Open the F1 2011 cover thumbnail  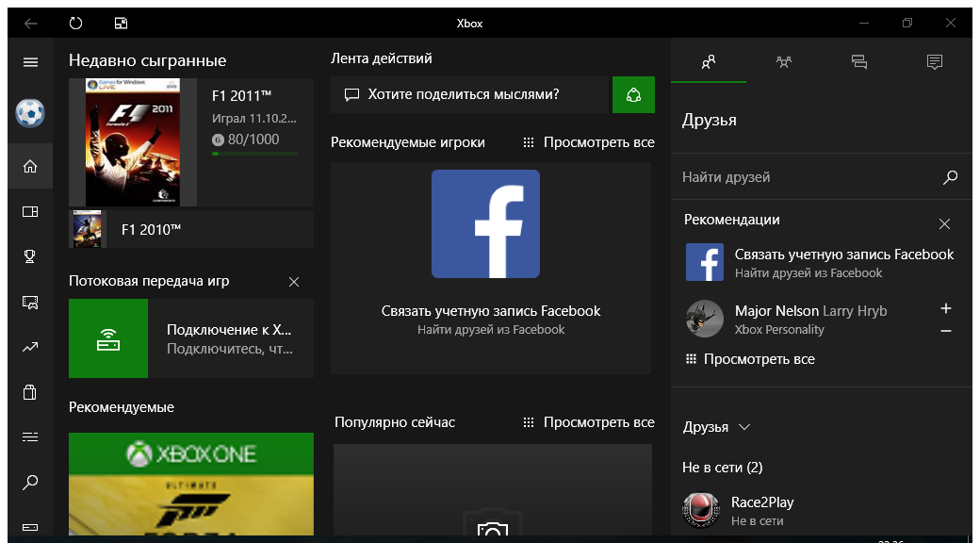coord(133,142)
